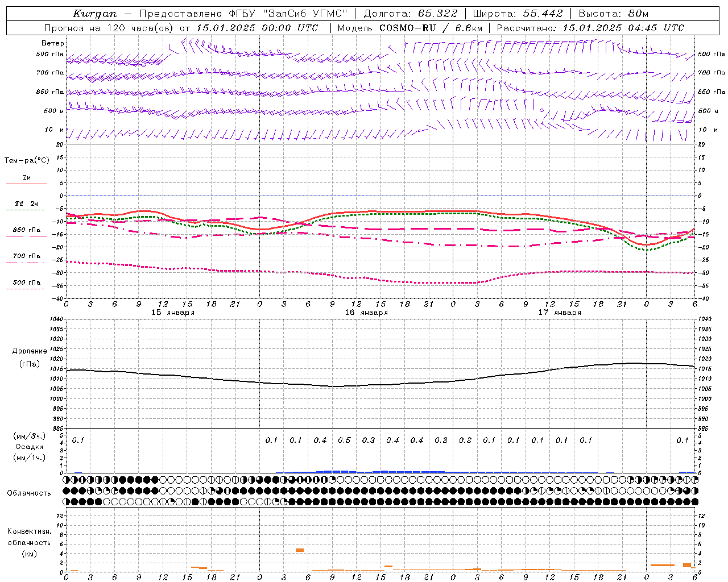Click the 'Давление' pressure panel label
Image resolution: width=728 pixels, height=582 pixels.
(30, 351)
